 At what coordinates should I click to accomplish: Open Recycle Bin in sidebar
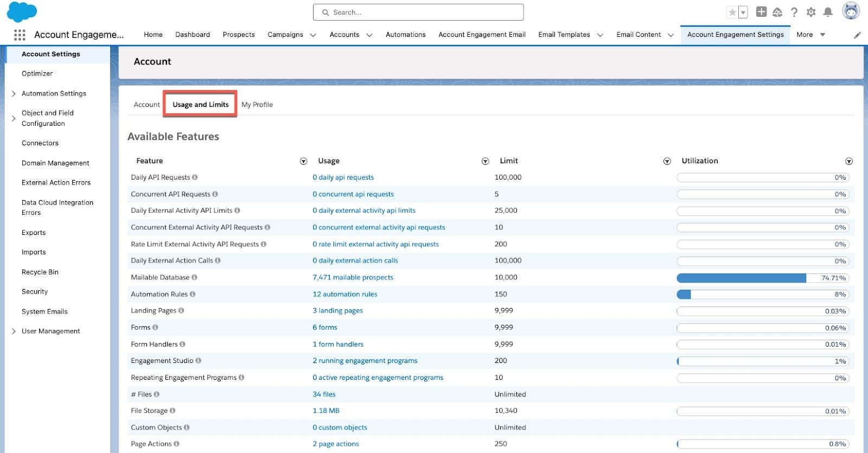40,272
